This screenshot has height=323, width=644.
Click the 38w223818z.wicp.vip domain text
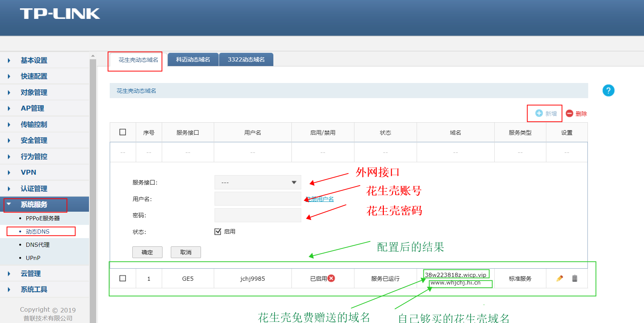pyautogui.click(x=455, y=275)
